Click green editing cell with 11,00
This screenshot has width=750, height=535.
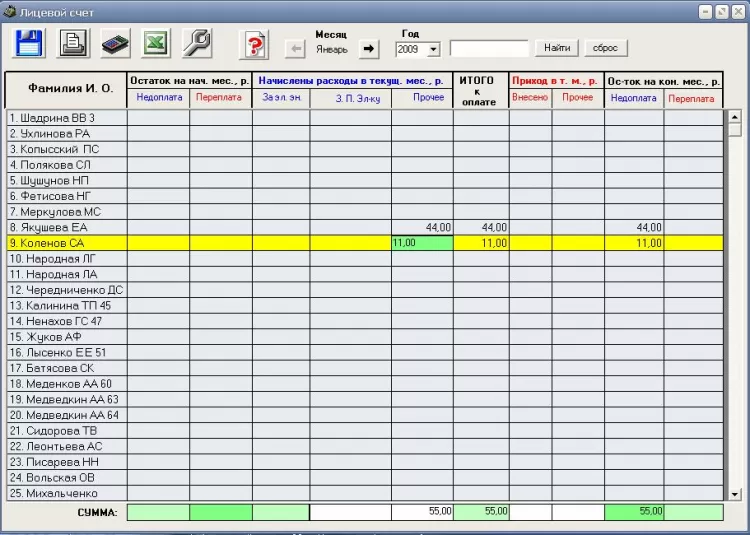click(x=422, y=243)
